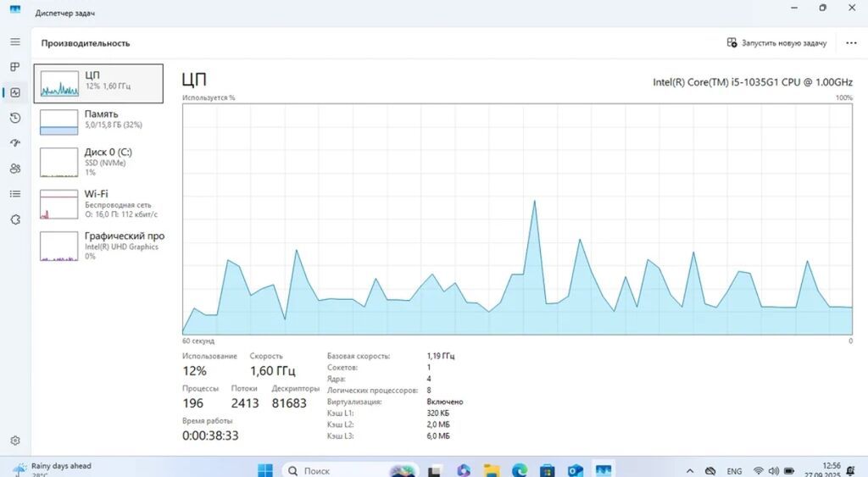Click the cloud sync status tray icon
The height and width of the screenshot is (477, 868).
click(x=710, y=471)
